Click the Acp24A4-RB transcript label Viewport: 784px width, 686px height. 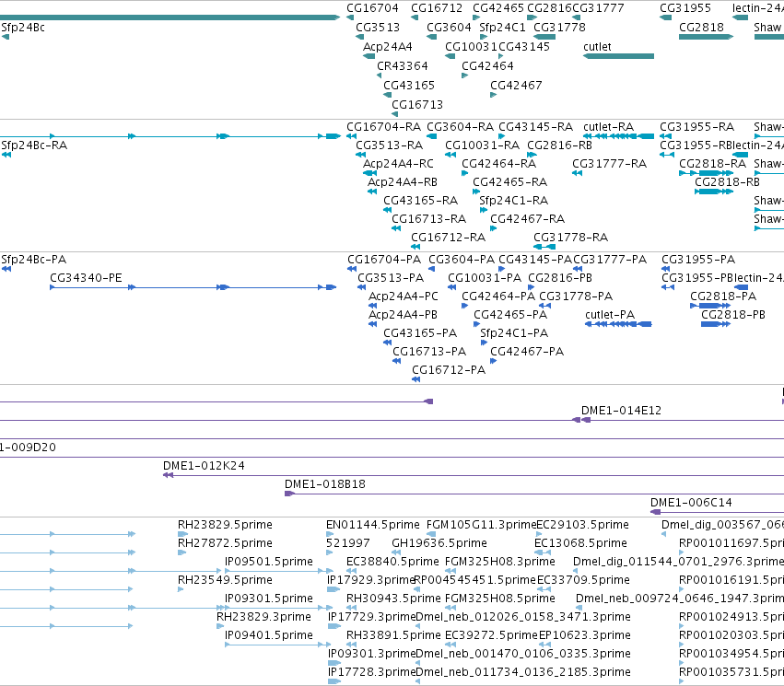(403, 182)
